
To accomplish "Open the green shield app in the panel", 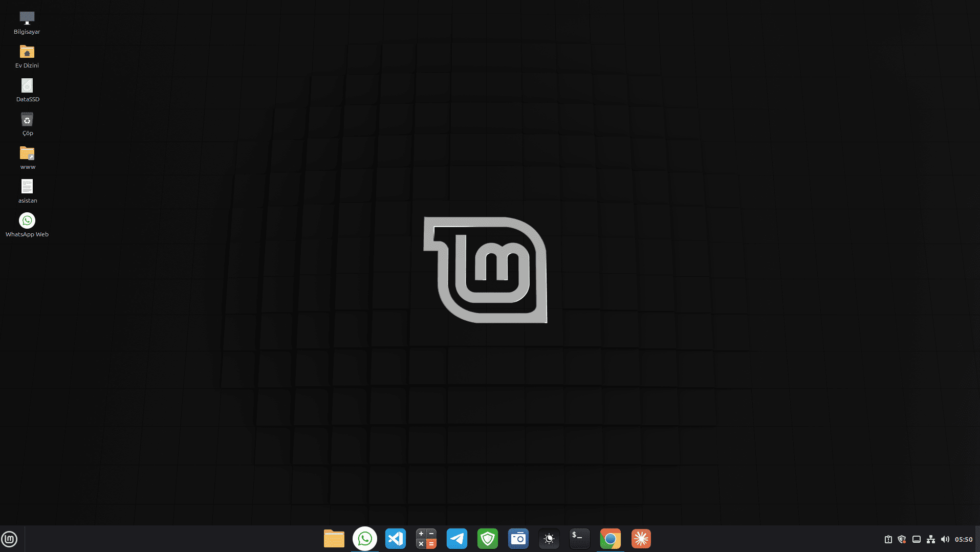I will [488, 539].
